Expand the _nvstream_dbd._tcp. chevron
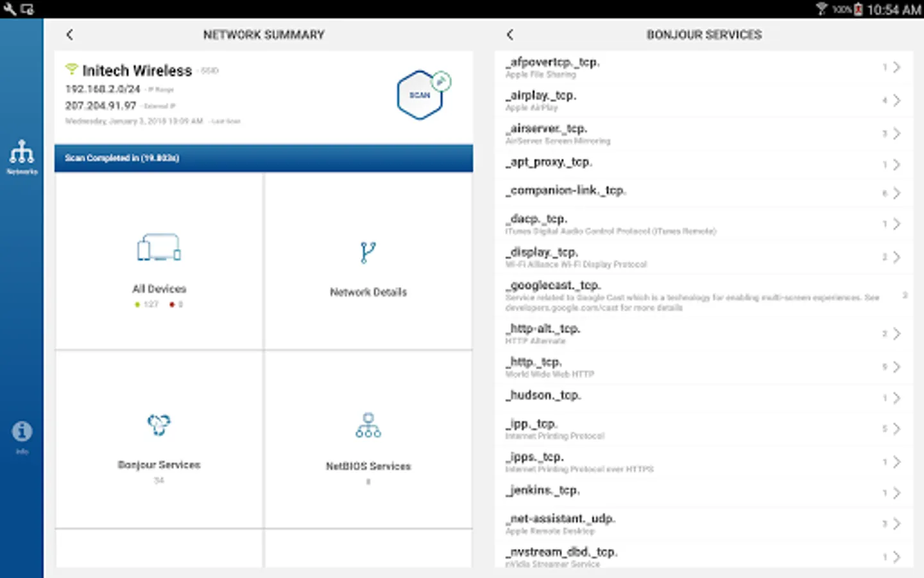The height and width of the screenshot is (578, 924). click(897, 557)
